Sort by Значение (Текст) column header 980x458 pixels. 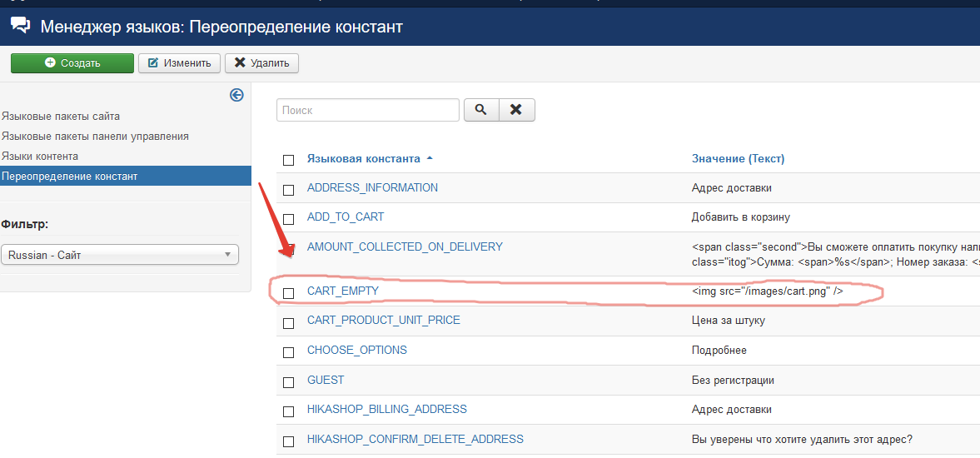[738, 158]
